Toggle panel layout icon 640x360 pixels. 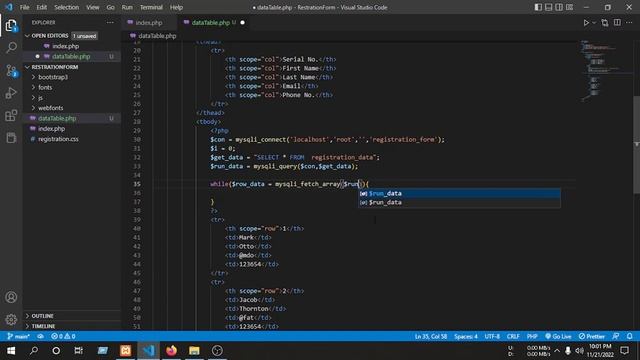[x=549, y=7]
